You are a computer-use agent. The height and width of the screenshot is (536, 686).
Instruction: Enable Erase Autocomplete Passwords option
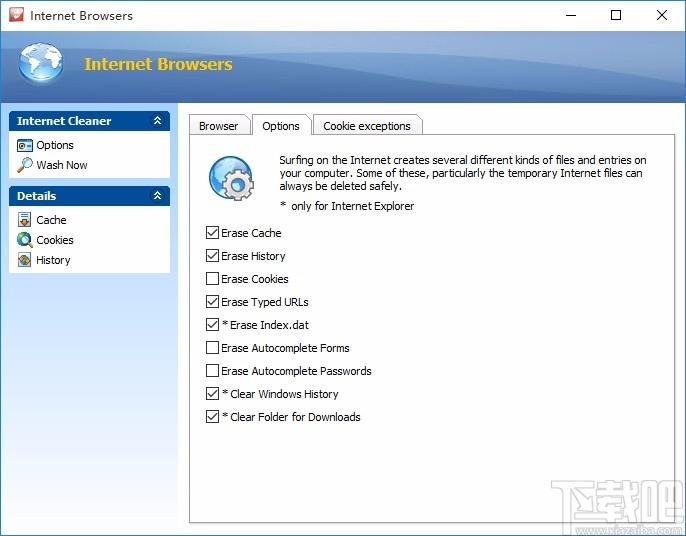coord(212,371)
